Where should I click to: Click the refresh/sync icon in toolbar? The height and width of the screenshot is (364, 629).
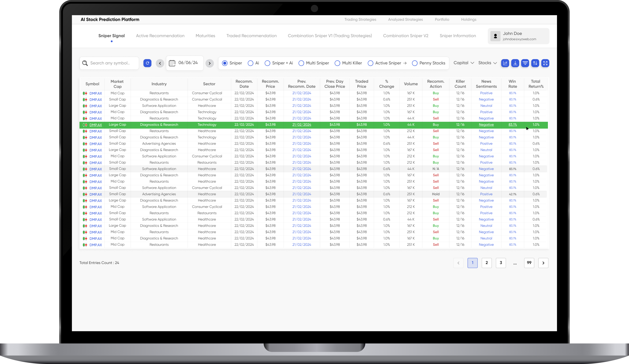point(147,63)
